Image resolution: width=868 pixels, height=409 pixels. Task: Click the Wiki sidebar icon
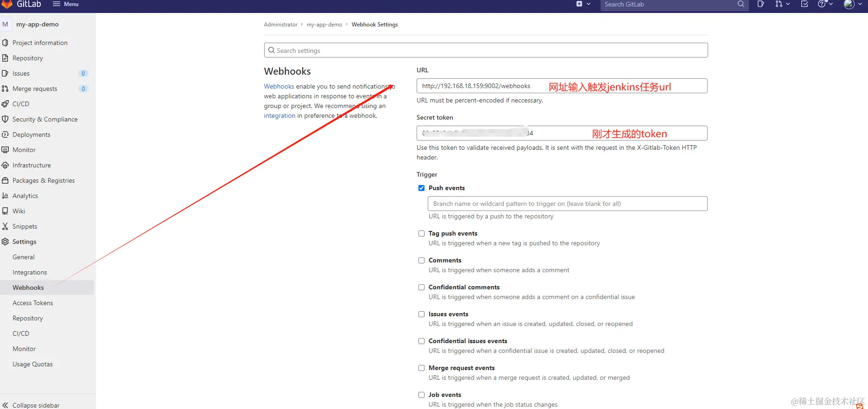(5, 211)
